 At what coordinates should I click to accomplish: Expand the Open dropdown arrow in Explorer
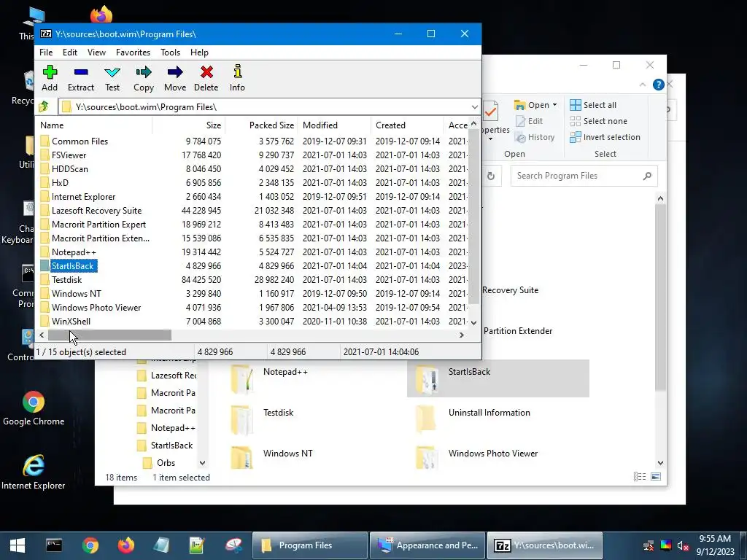(x=554, y=105)
